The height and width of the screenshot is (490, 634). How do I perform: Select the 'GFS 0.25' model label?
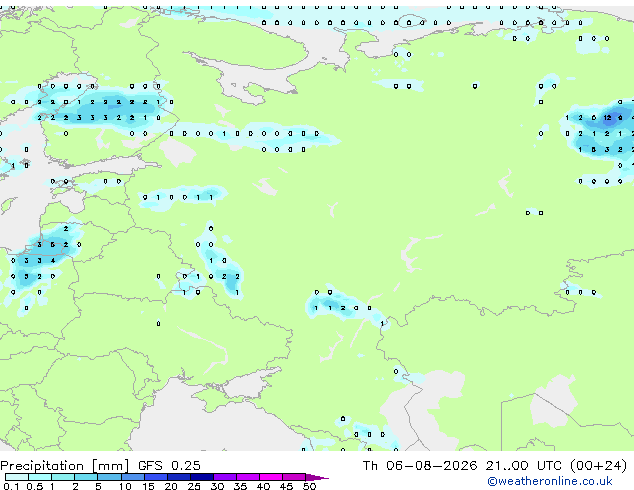point(169,466)
